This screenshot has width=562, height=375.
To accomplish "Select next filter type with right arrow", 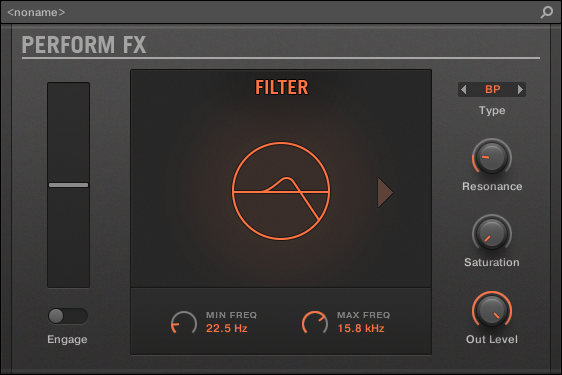I will [x=520, y=89].
